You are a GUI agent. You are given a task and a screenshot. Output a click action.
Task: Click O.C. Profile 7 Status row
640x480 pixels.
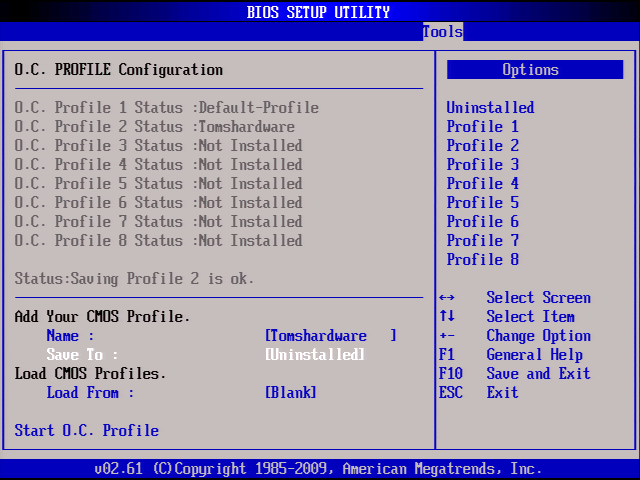click(159, 222)
